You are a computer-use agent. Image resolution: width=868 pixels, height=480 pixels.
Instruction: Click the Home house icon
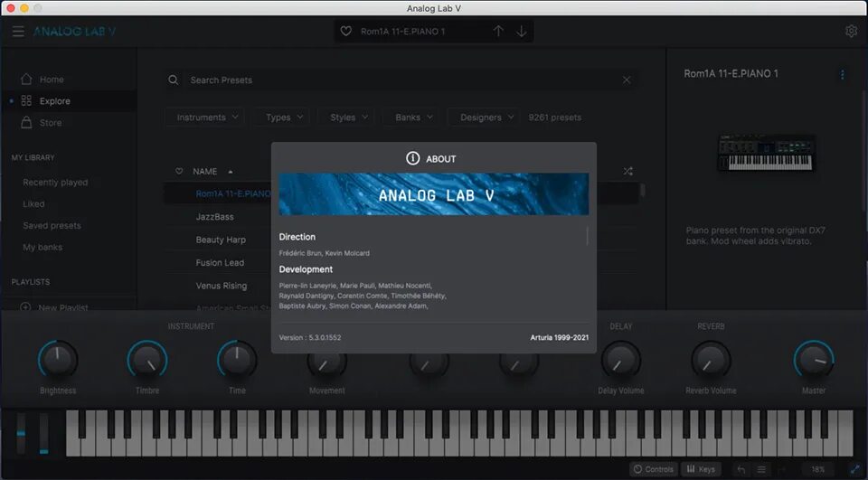pos(26,80)
